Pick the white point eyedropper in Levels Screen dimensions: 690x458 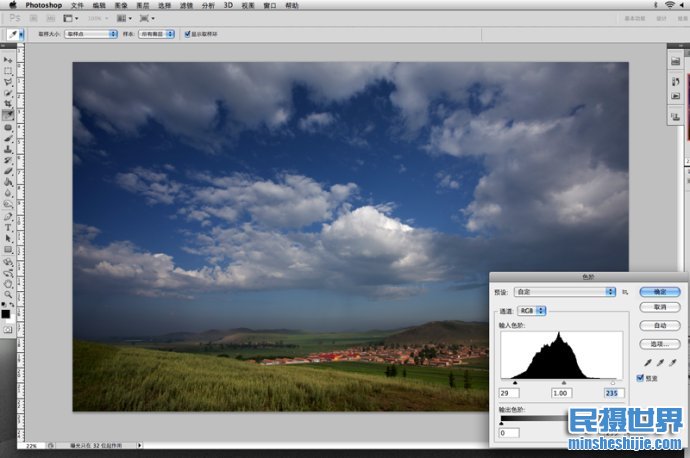[672, 363]
